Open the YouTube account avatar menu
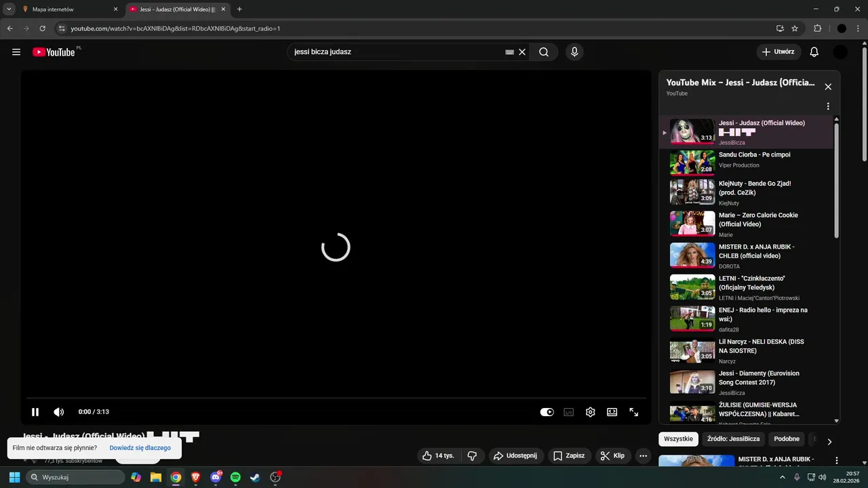The image size is (868, 488). (840, 52)
